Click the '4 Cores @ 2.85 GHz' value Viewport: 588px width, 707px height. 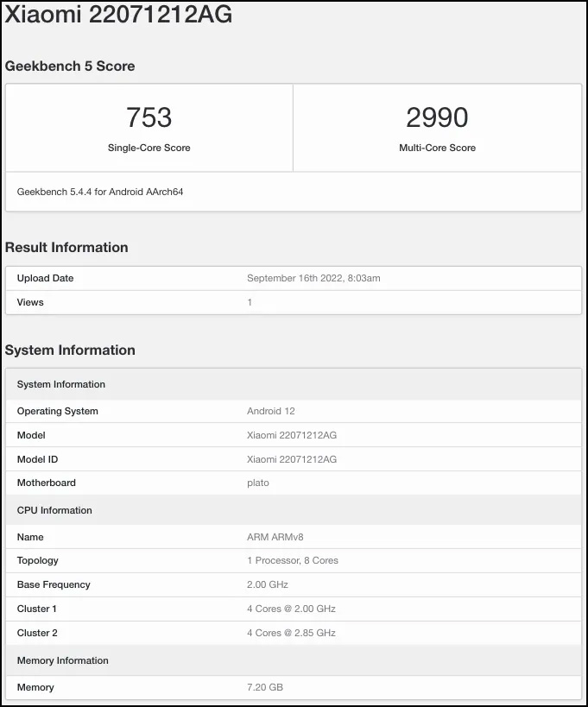click(x=291, y=633)
